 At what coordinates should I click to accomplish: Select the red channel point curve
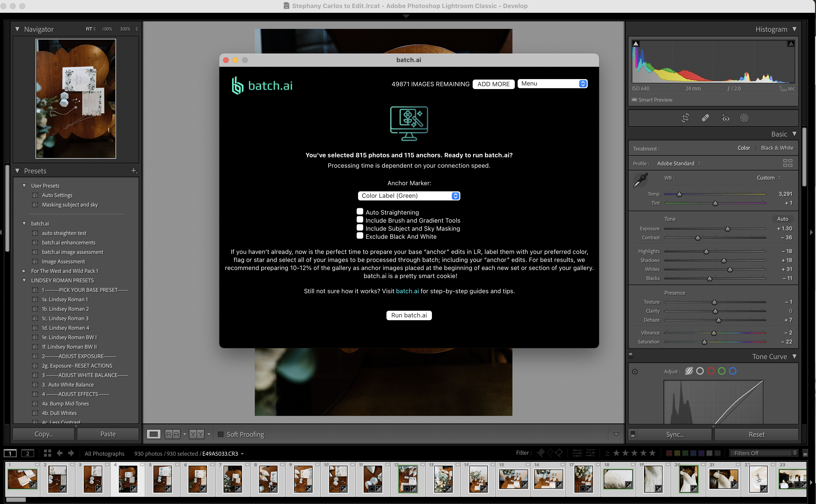[711, 371]
